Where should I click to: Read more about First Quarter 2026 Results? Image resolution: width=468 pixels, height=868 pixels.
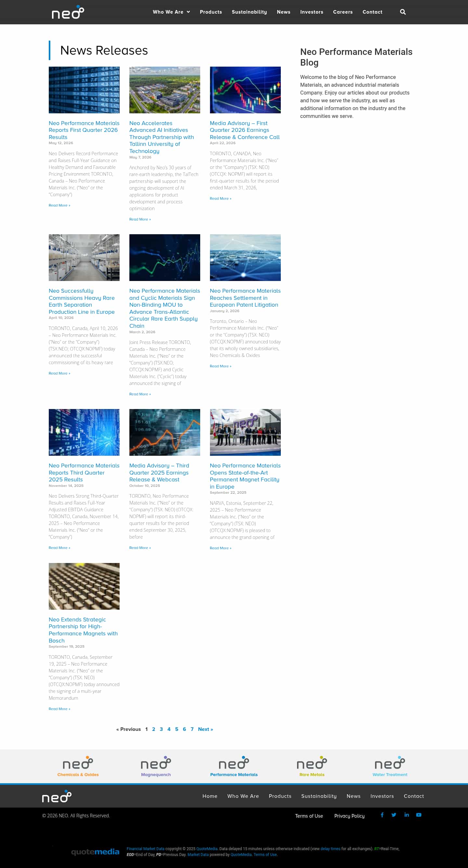[59, 205]
